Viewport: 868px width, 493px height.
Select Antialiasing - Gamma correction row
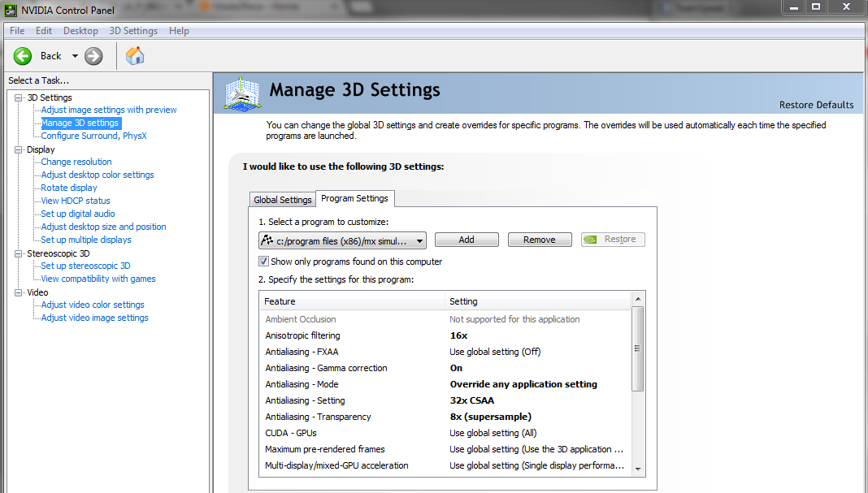point(445,368)
